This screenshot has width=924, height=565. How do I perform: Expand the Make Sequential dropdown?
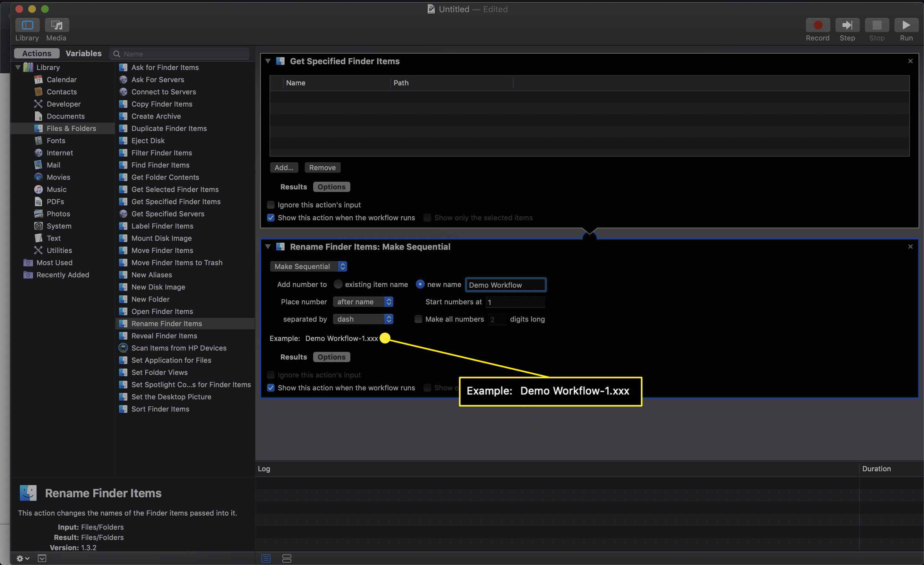pos(308,266)
